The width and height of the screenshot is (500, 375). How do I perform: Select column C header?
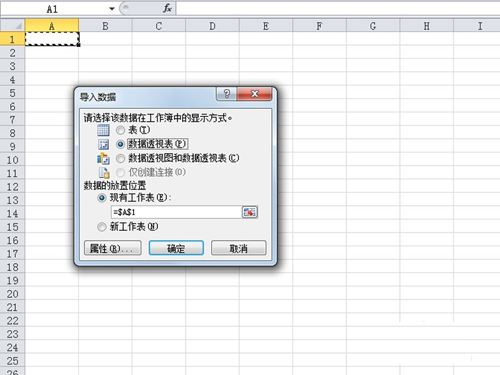click(159, 26)
